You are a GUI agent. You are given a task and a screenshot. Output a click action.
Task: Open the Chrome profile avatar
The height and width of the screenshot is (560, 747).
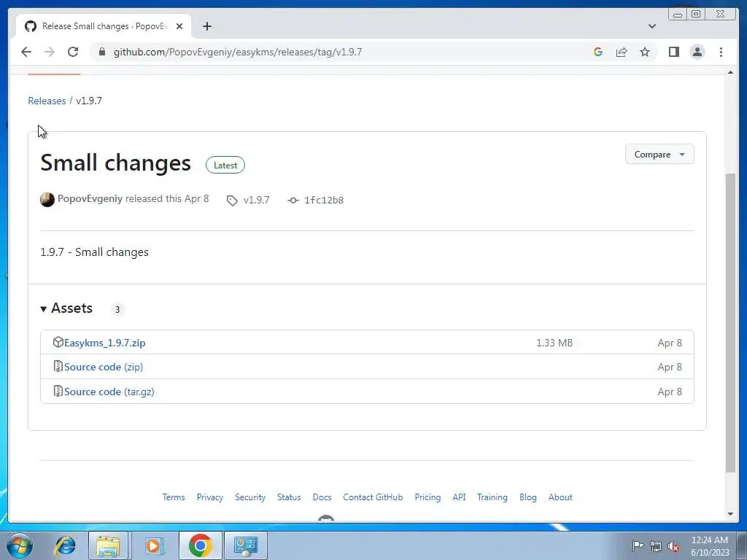tap(697, 52)
